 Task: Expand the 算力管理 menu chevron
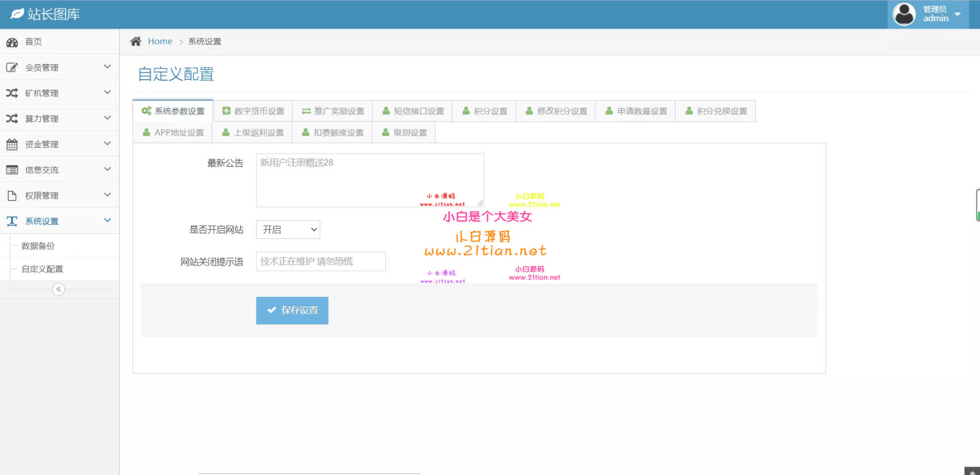107,118
